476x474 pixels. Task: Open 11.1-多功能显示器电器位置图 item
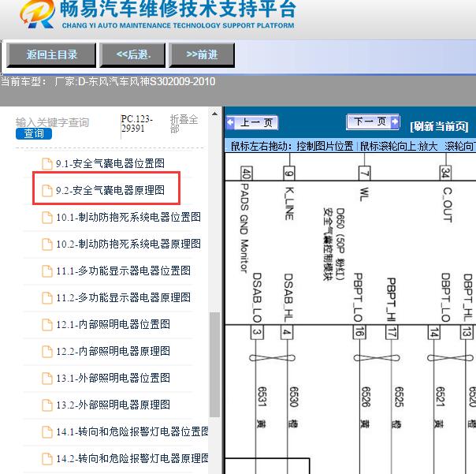123,271
